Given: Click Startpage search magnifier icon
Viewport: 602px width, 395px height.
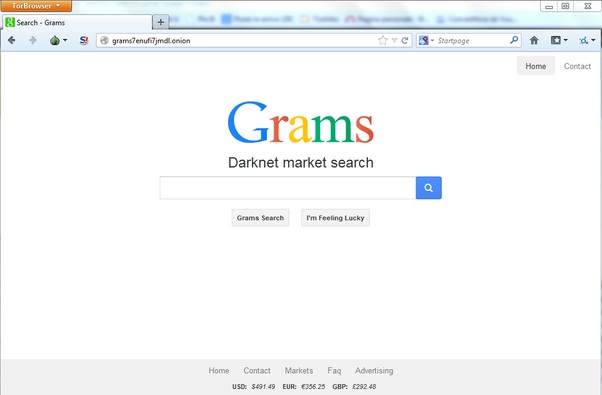Looking at the screenshot, I should point(514,40).
